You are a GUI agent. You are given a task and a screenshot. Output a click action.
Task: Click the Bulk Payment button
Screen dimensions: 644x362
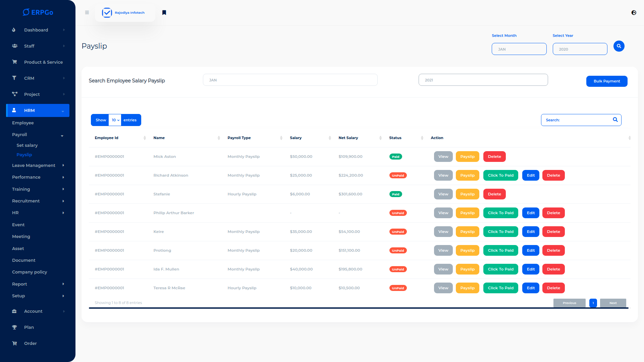click(606, 81)
